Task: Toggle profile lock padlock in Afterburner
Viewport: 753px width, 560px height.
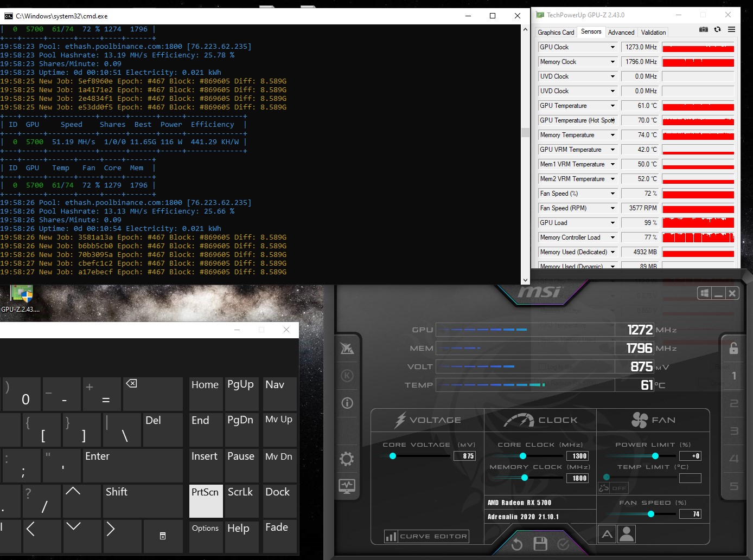Action: 733,348
